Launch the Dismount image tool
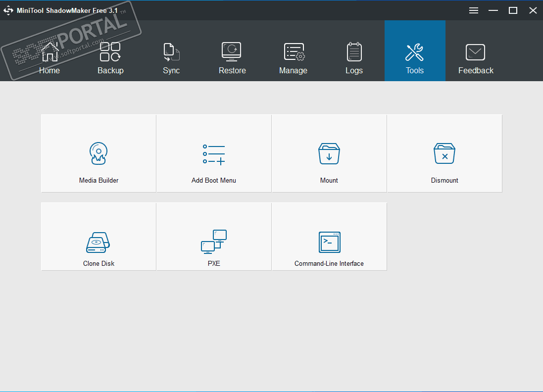543x392 pixels. (x=444, y=153)
